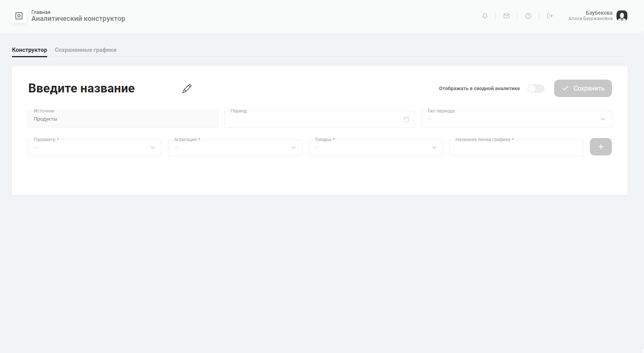Expand the Тип периода dropdown

tap(516, 119)
